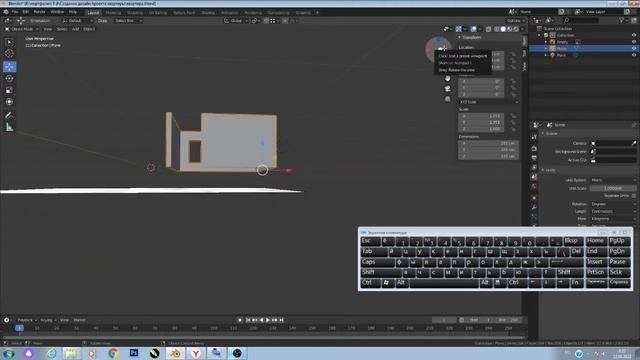Open the Unit System dropdown
640x360 pixels.
pyautogui.click(x=613, y=180)
